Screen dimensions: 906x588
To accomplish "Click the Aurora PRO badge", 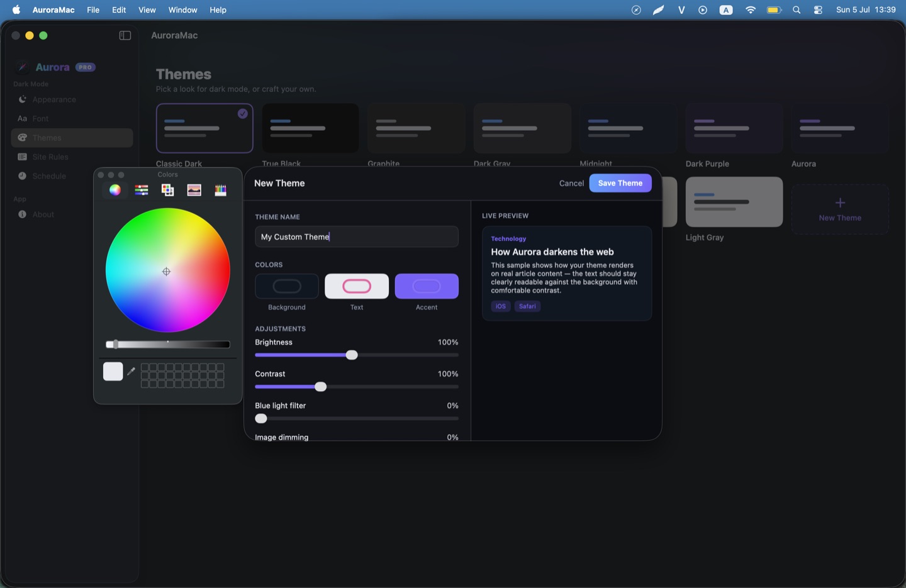I will tap(86, 67).
